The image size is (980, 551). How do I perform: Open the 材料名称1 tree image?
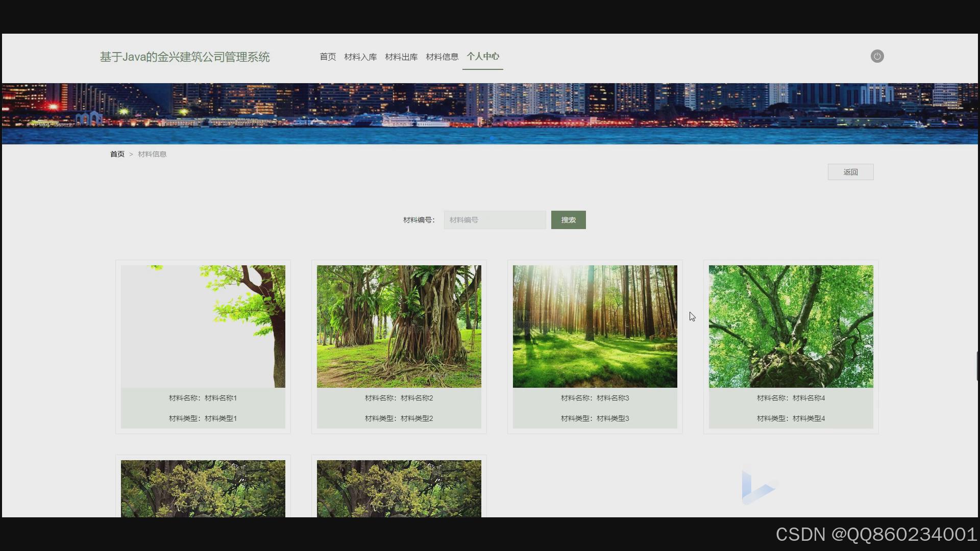click(x=203, y=327)
